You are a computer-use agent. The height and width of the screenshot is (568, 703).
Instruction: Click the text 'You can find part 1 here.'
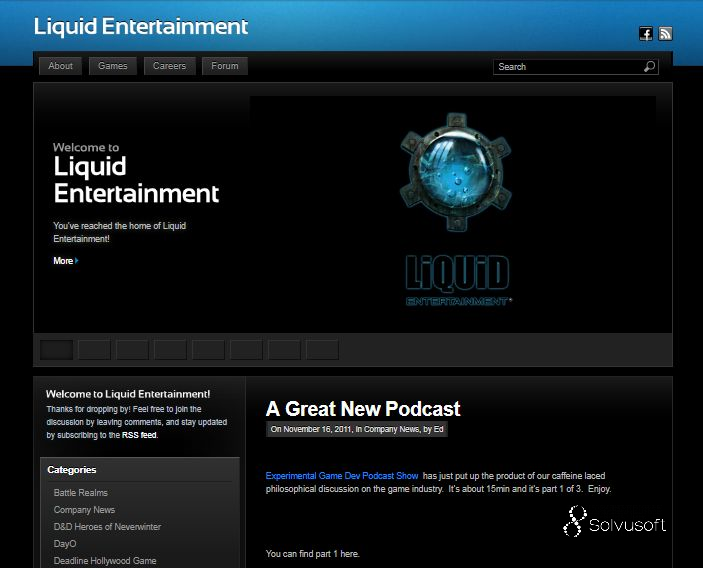[312, 554]
